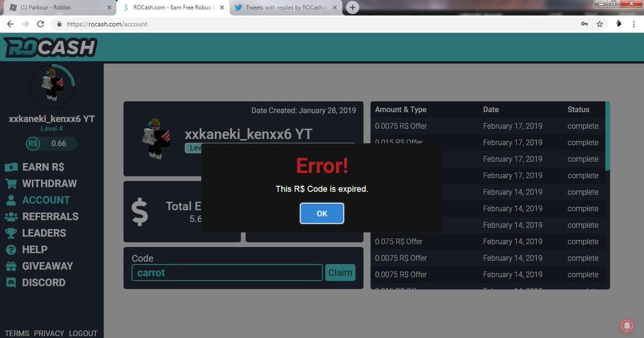Click the 'This R$ Code is expired.' message
Image resolution: width=644 pixels, height=338 pixels.
(x=322, y=189)
